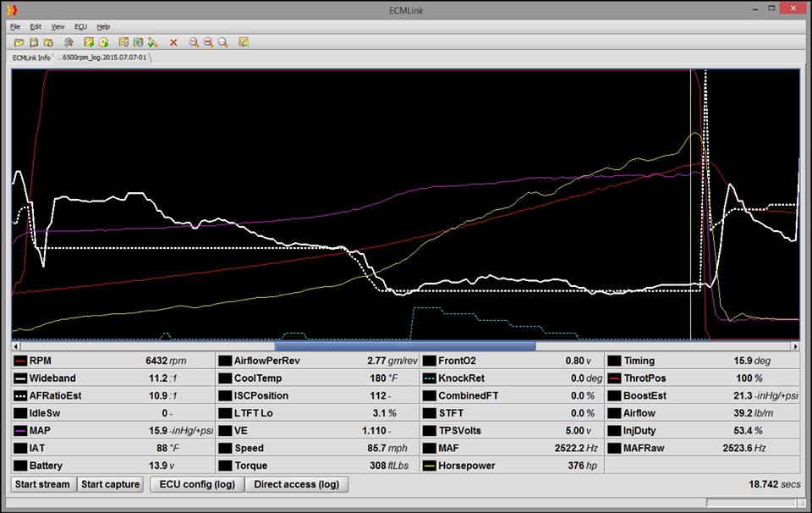Screen dimensions: 812x513
Task: Click the MAFRaw value 2523.6 Hz
Action: 744,448
